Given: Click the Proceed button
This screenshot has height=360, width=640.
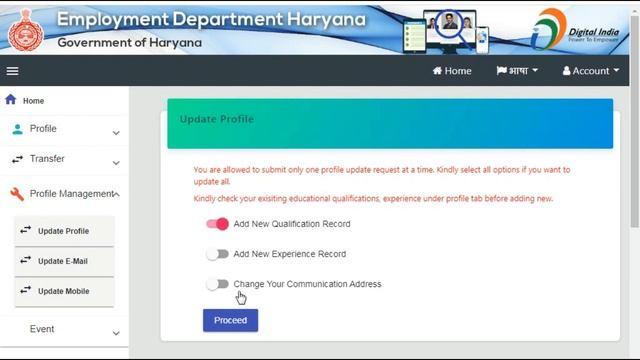Looking at the screenshot, I should click(x=230, y=320).
